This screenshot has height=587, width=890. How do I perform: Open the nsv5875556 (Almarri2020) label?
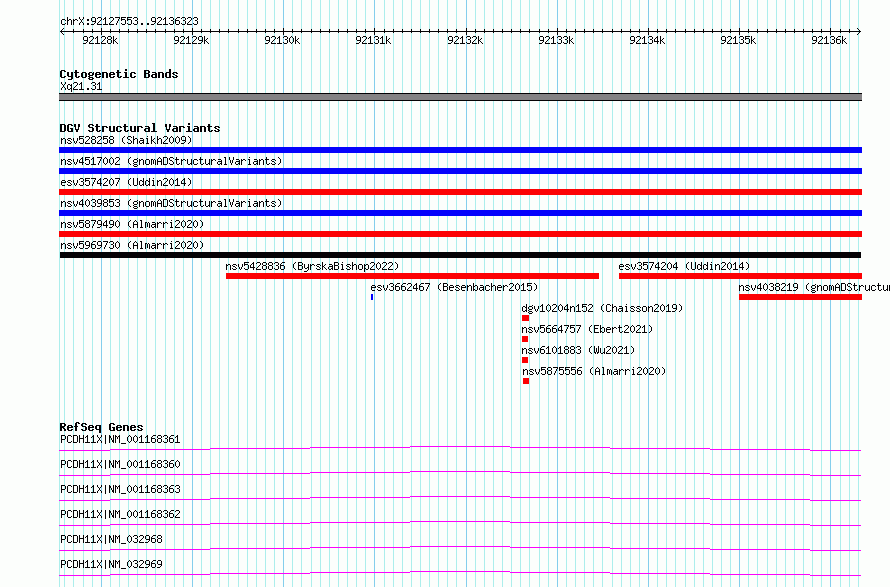(594, 371)
